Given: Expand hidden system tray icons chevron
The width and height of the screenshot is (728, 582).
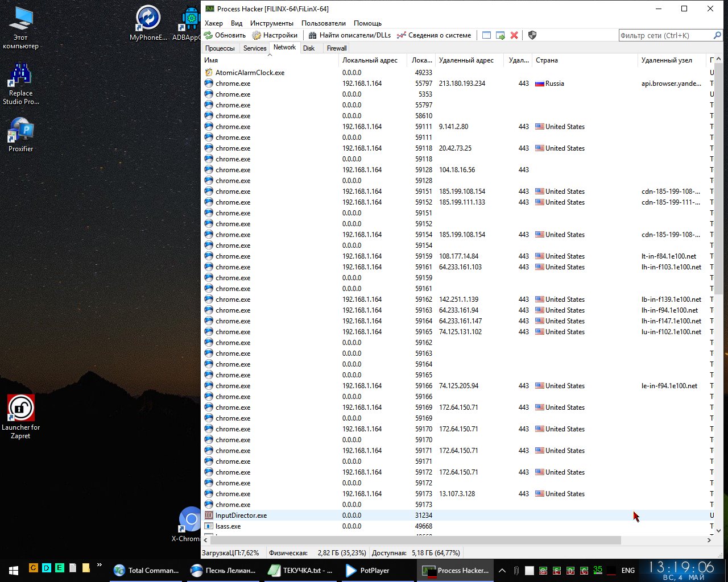Looking at the screenshot, I should click(502, 570).
